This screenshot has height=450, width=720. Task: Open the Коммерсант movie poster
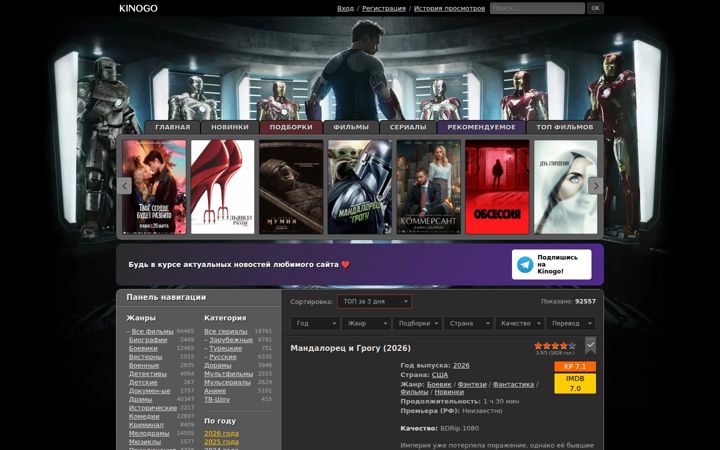point(428,187)
